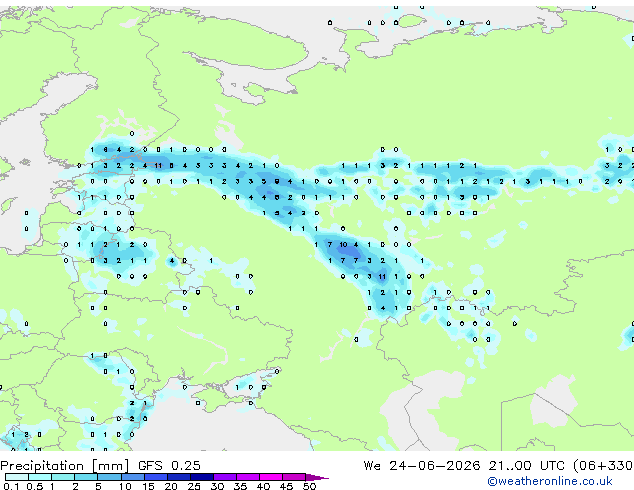The image size is (634, 490).
Task: Click the purple arrow tip past 50
Action: [317, 477]
